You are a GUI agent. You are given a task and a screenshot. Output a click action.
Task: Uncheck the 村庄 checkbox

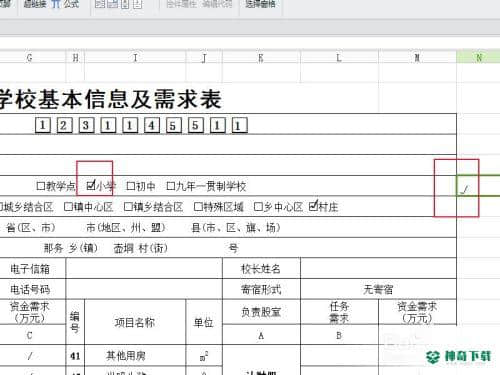click(313, 206)
